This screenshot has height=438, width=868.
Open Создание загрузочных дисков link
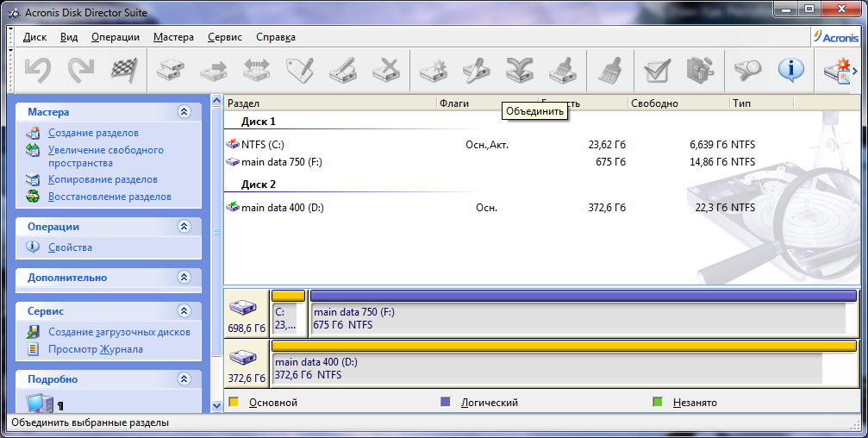click(x=119, y=332)
